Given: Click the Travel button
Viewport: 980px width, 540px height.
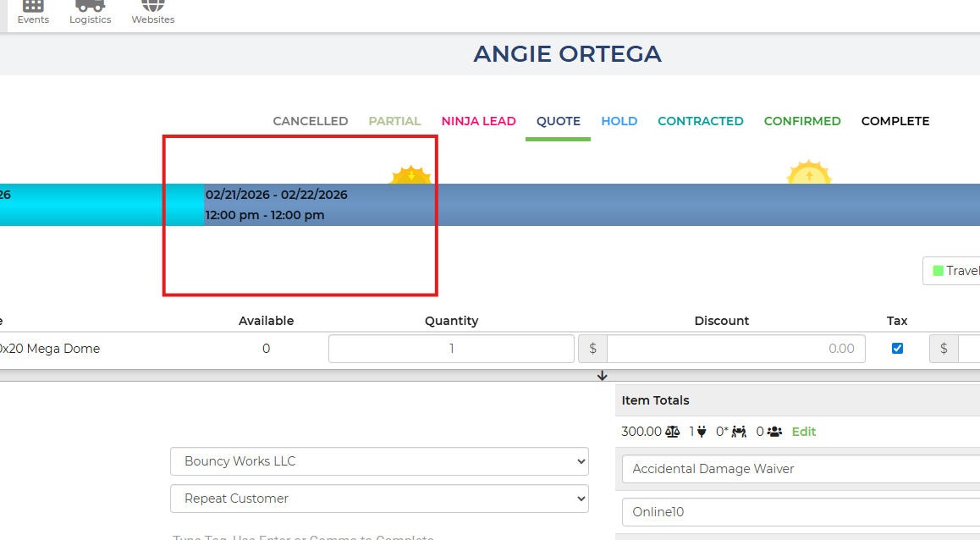Looking at the screenshot, I should [956, 271].
